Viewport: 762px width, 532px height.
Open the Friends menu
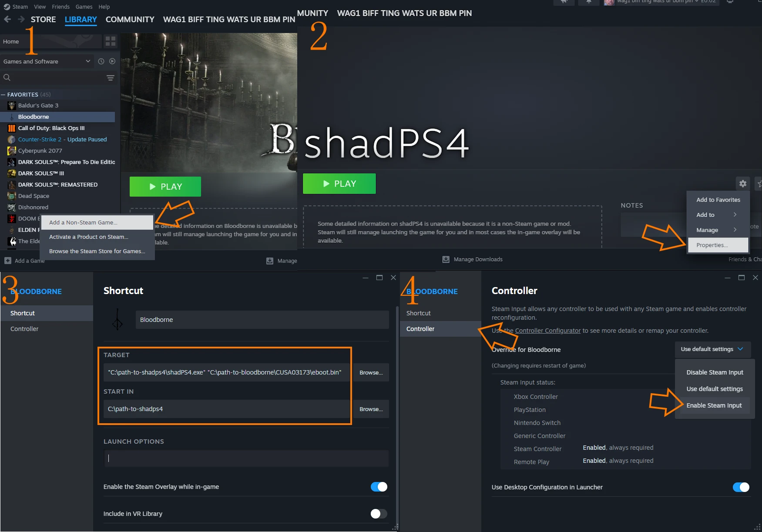(60, 7)
